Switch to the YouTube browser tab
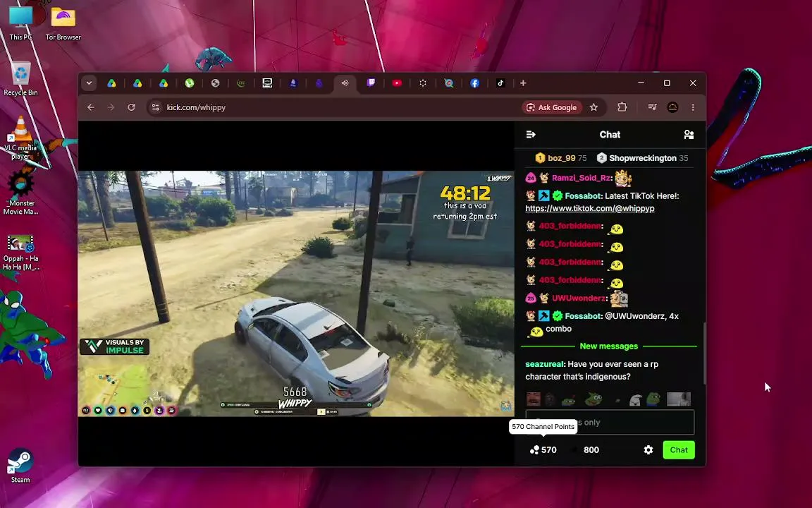 [x=398, y=83]
